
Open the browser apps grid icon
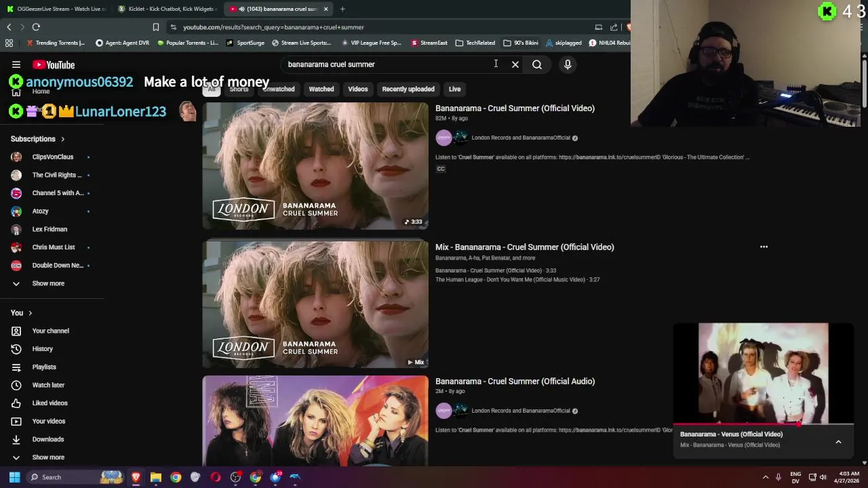pos(9,43)
